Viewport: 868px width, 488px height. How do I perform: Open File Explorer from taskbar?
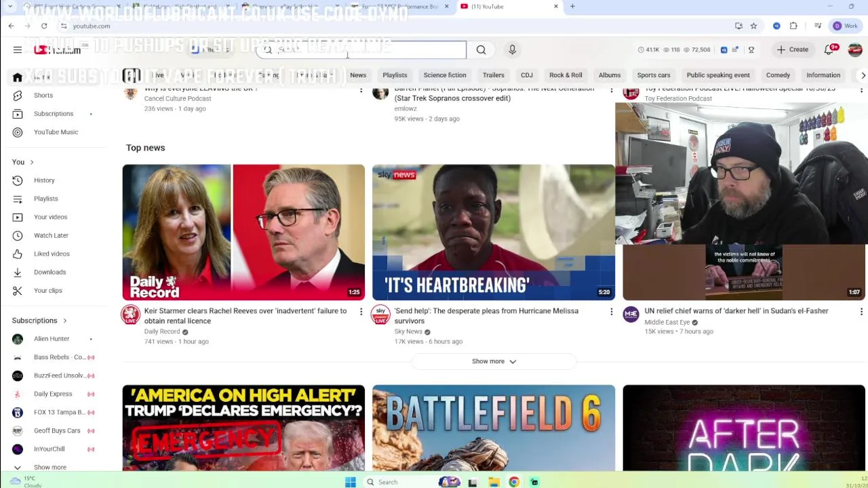coord(494,482)
